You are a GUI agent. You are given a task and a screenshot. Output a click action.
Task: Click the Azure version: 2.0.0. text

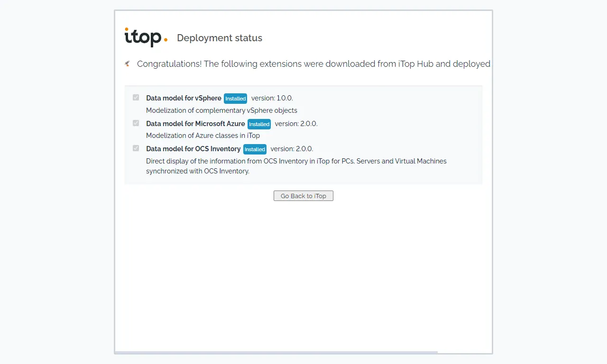click(296, 124)
